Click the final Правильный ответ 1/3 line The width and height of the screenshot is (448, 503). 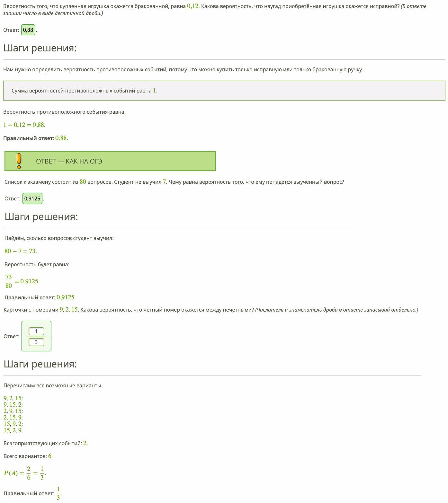tap(33, 493)
